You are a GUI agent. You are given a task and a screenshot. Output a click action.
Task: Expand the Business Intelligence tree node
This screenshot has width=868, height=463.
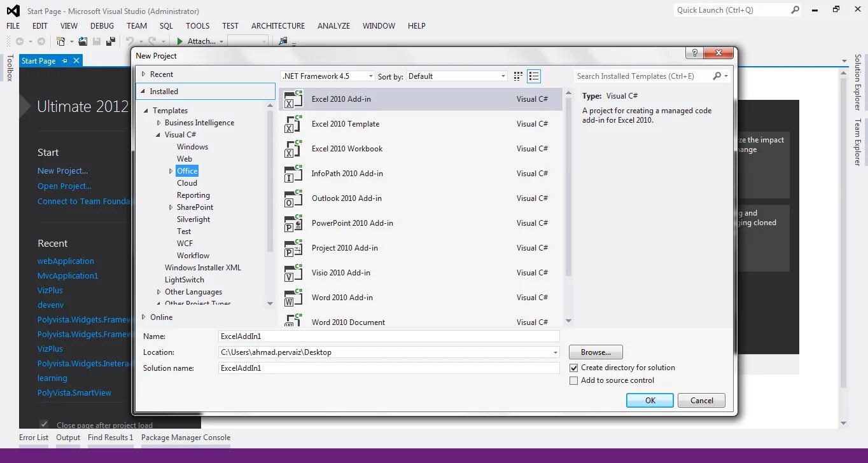pyautogui.click(x=159, y=123)
